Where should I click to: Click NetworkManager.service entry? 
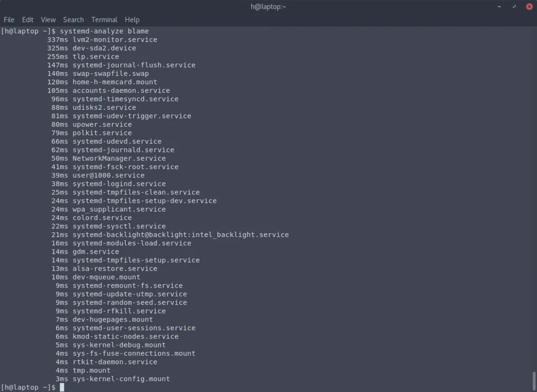108,158
